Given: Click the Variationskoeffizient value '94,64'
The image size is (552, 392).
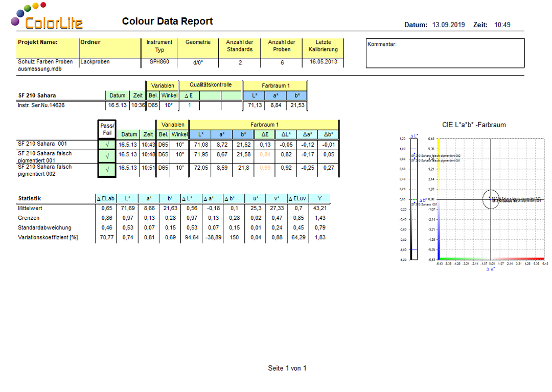Looking at the screenshot, I should point(192,238).
